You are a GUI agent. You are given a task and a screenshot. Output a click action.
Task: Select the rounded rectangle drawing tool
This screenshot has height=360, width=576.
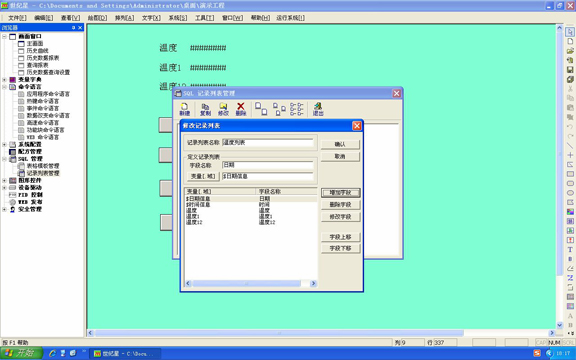tap(570, 183)
